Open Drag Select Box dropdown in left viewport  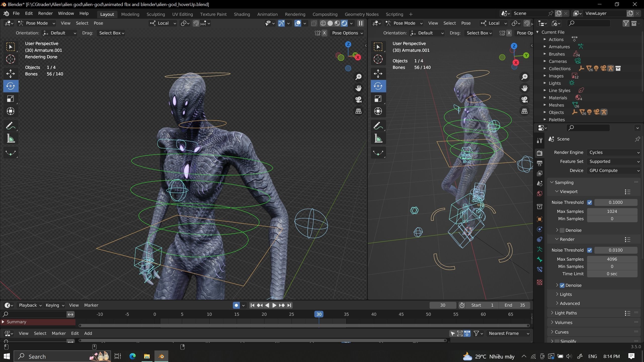click(x=111, y=33)
